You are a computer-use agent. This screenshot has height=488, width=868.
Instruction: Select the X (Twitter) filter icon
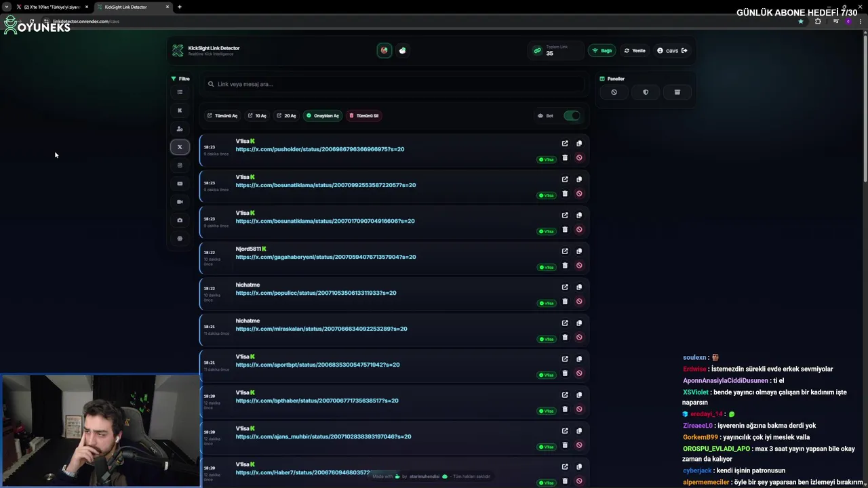pos(180,147)
